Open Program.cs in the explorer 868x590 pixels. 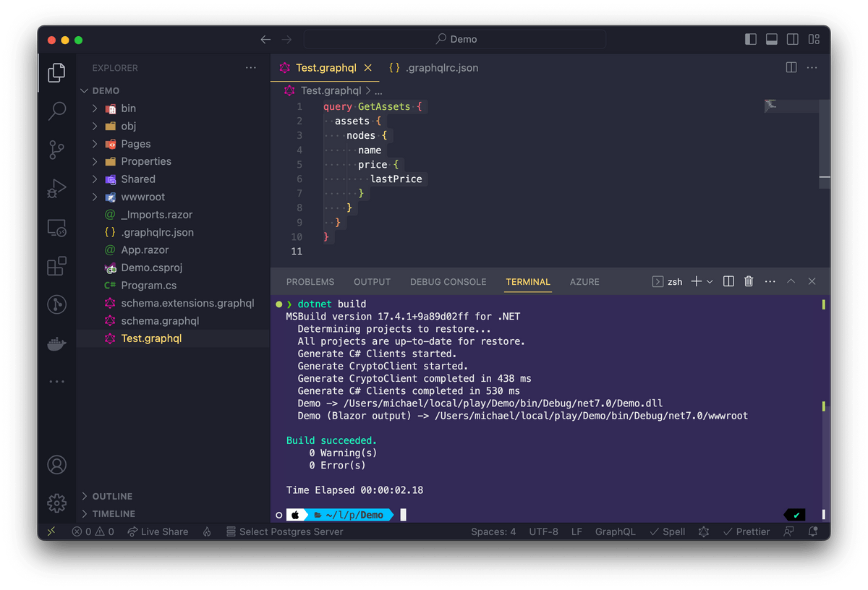[x=148, y=285]
